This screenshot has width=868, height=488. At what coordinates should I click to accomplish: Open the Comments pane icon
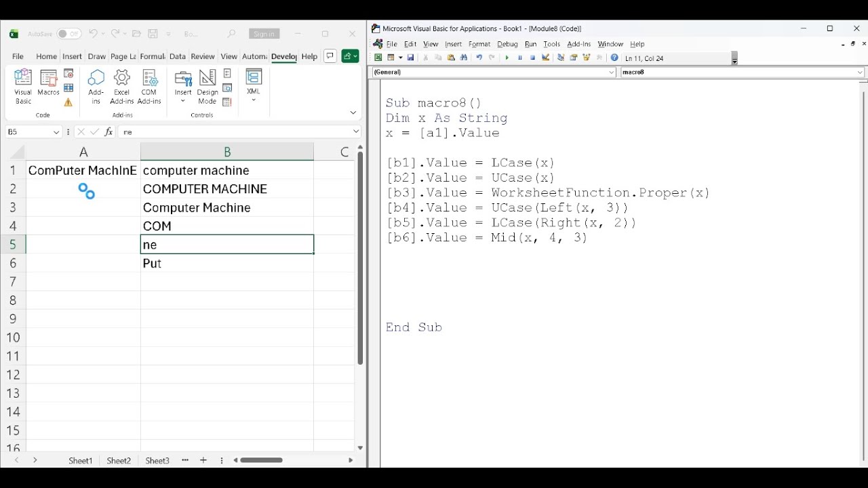(330, 56)
